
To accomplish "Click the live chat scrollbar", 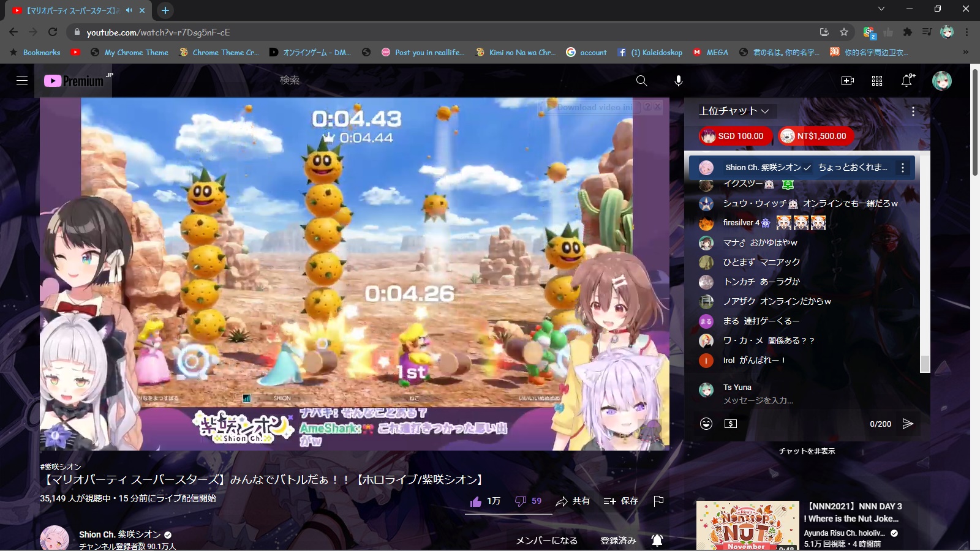I will point(925,364).
